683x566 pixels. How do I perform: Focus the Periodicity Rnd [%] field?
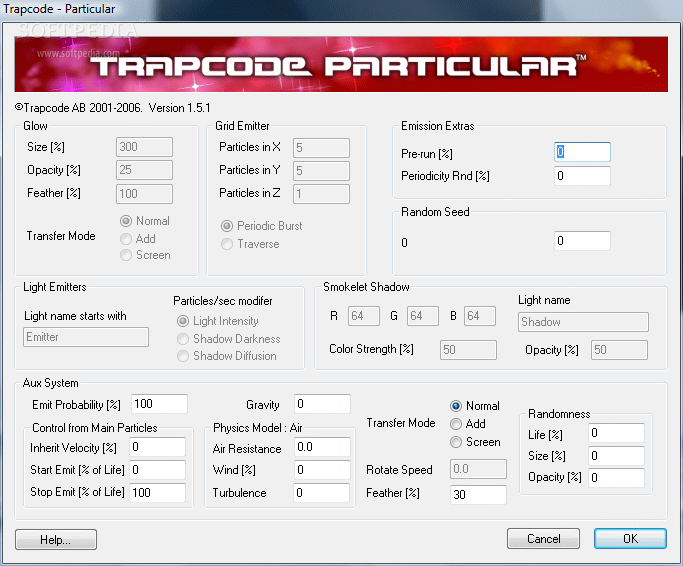[x=582, y=176]
